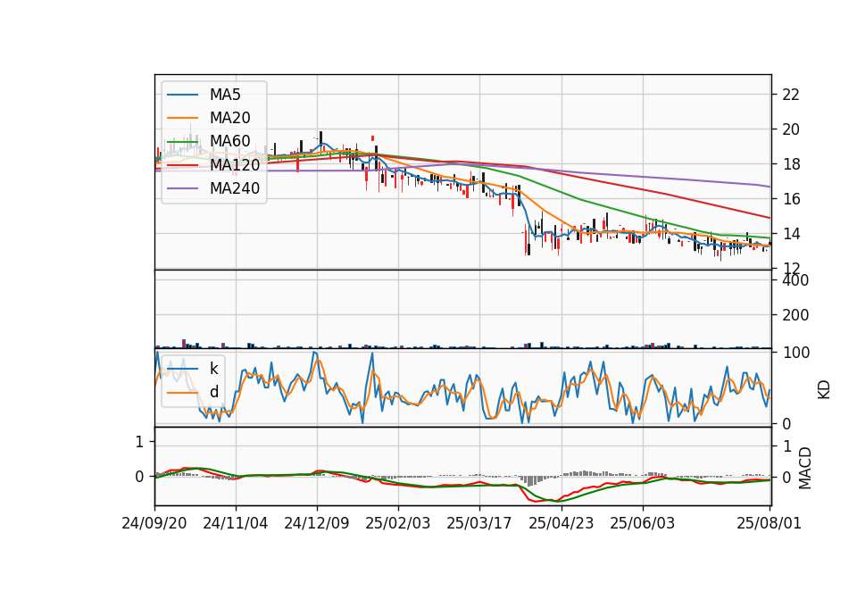Click the volume axis value 200
Image resolution: width=857 pixels, height=616 pixels.
[795, 315]
